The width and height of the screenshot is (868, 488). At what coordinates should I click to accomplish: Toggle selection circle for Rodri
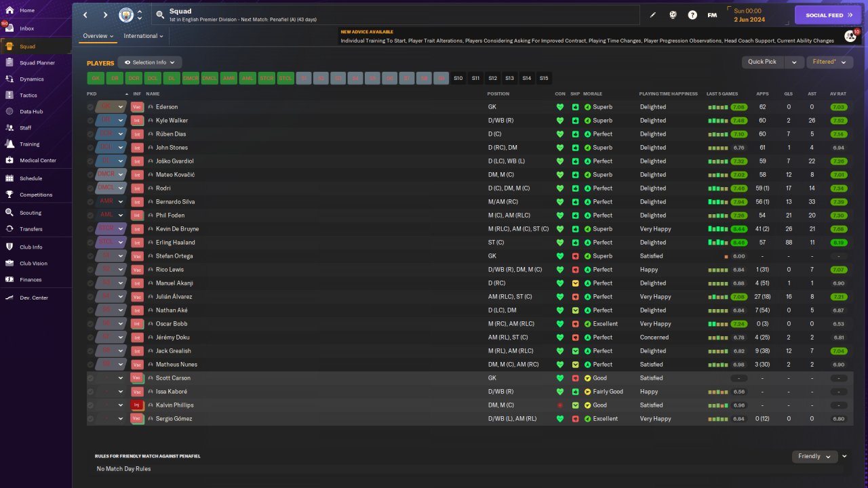(90, 188)
